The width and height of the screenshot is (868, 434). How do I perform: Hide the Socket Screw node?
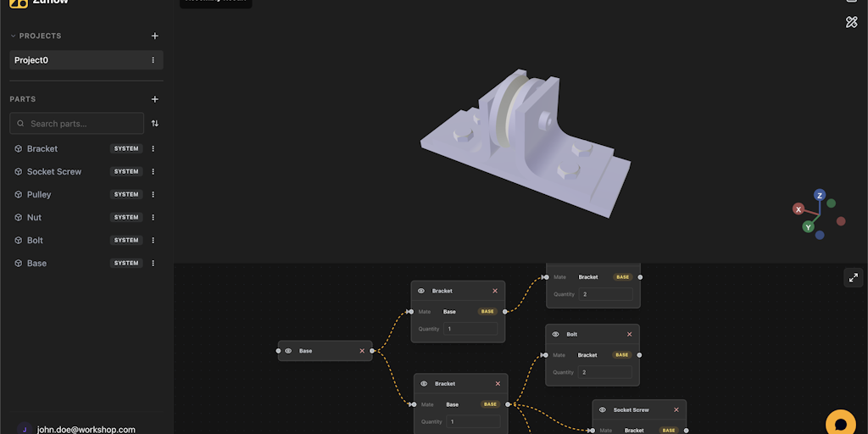[x=603, y=410]
